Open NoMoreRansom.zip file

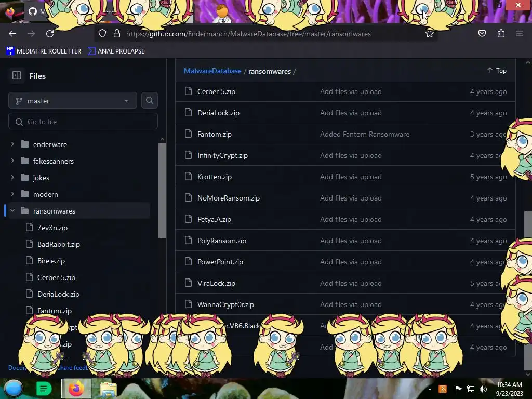[x=229, y=198]
